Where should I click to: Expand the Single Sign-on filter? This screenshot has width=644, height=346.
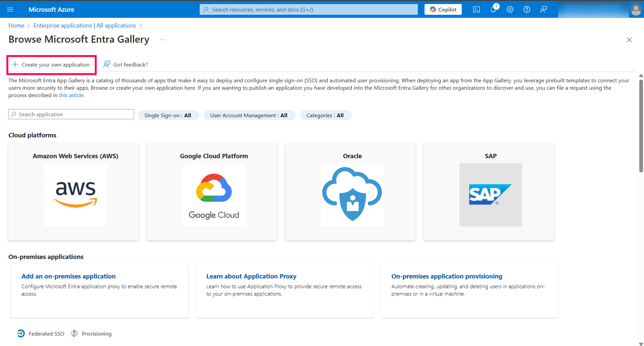click(x=168, y=115)
